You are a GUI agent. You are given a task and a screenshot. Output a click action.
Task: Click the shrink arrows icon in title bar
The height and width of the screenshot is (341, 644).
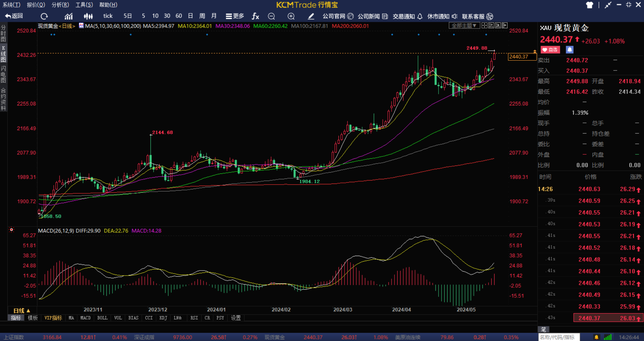pos(608,5)
